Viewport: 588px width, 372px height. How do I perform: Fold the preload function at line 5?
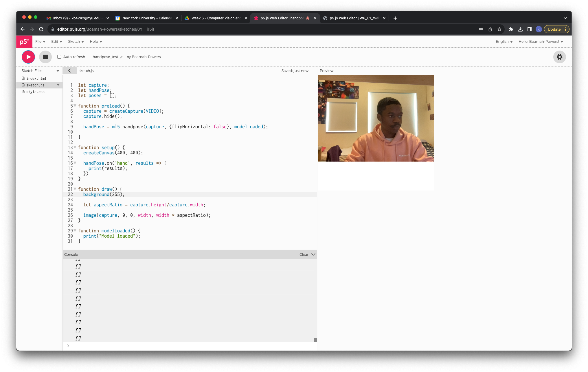point(75,106)
